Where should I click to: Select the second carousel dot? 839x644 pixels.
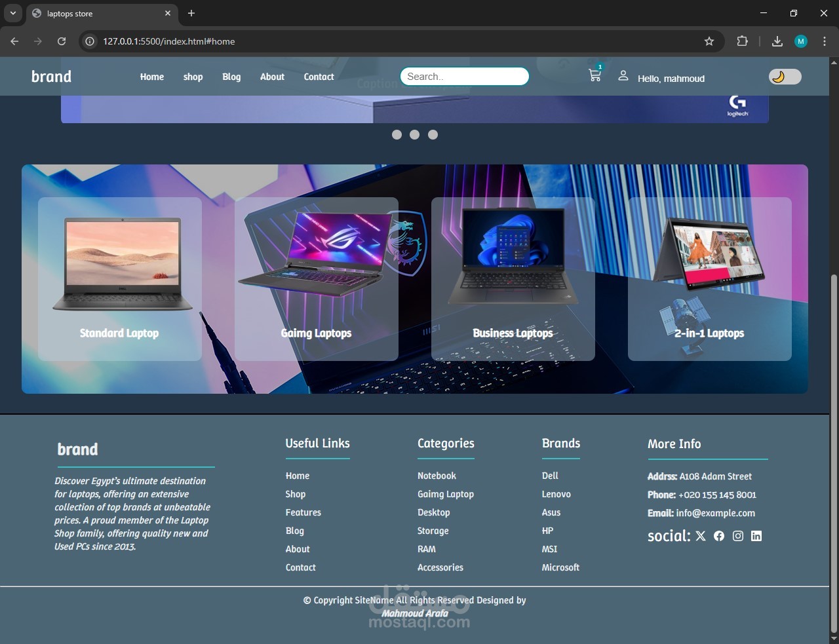[x=414, y=134]
